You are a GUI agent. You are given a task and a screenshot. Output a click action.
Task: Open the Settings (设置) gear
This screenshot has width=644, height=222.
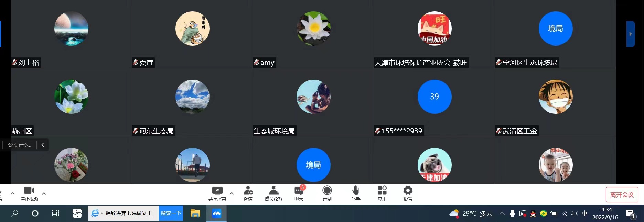pyautogui.click(x=408, y=194)
